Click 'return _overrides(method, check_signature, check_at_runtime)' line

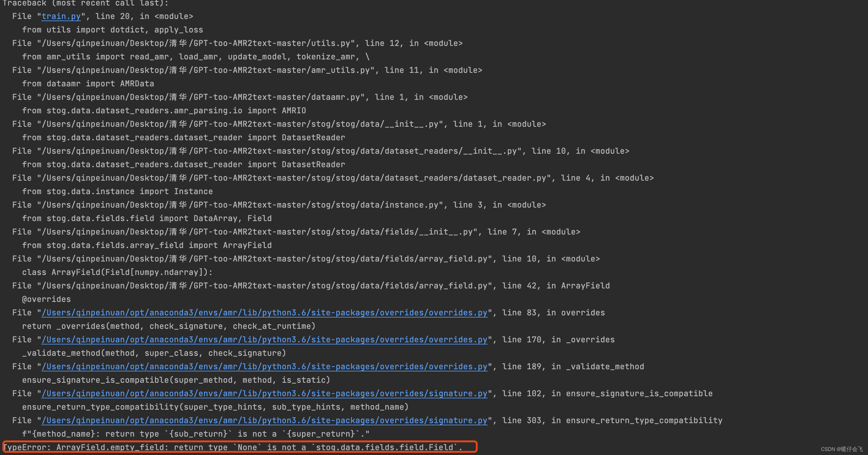(169, 326)
